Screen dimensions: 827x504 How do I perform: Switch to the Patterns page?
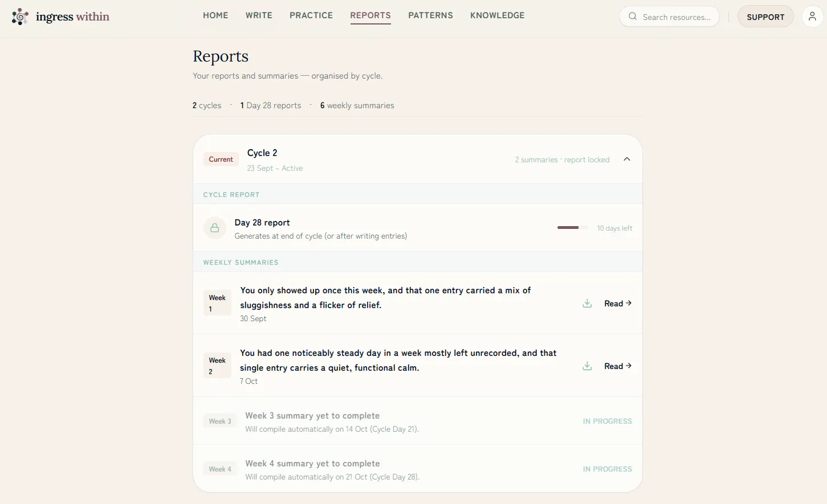tap(430, 15)
